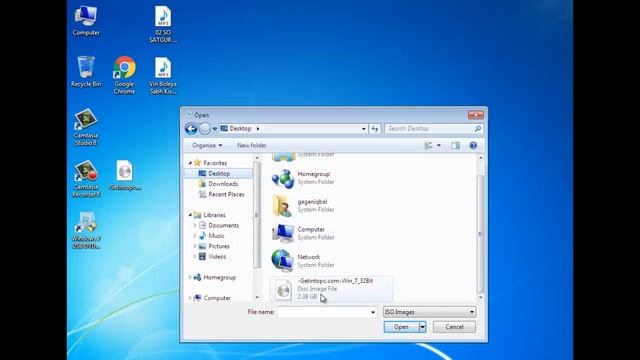Select the Recycle Bin desktop icon
The image size is (640, 360).
tap(86, 72)
